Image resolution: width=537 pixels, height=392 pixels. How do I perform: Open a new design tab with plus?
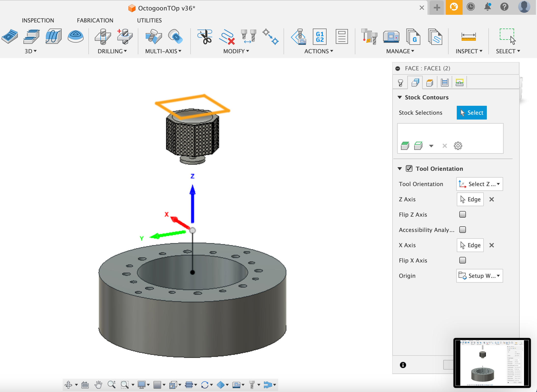pos(437,7)
